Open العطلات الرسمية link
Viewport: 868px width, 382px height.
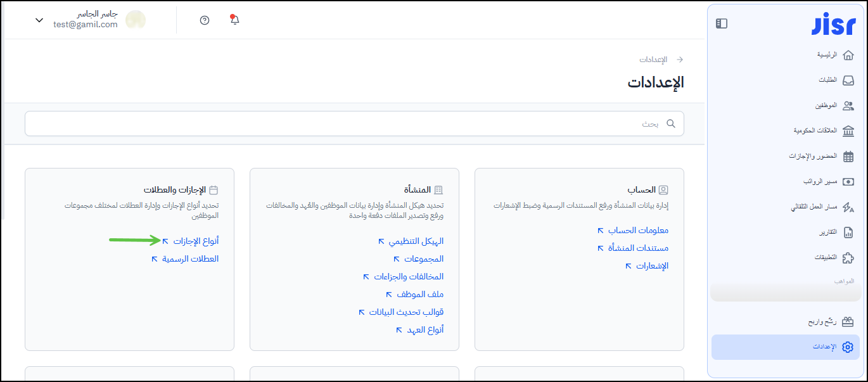[x=190, y=259]
